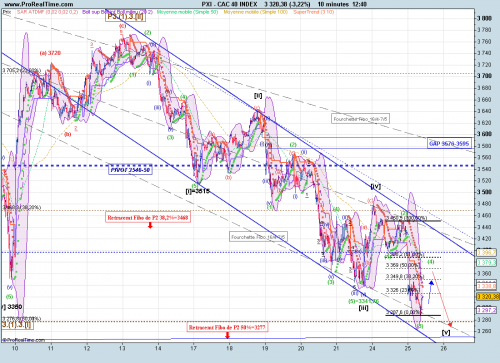Screen dimensions: 500x363
Task: Click the purple 3 297,2 price tag
Action: tap(487, 310)
